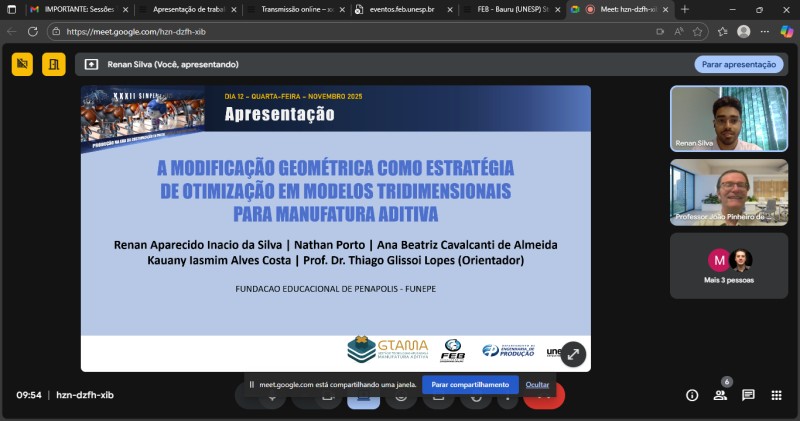Open the activities grid icon
Viewport: 800px width, 421px height.
coord(776,395)
